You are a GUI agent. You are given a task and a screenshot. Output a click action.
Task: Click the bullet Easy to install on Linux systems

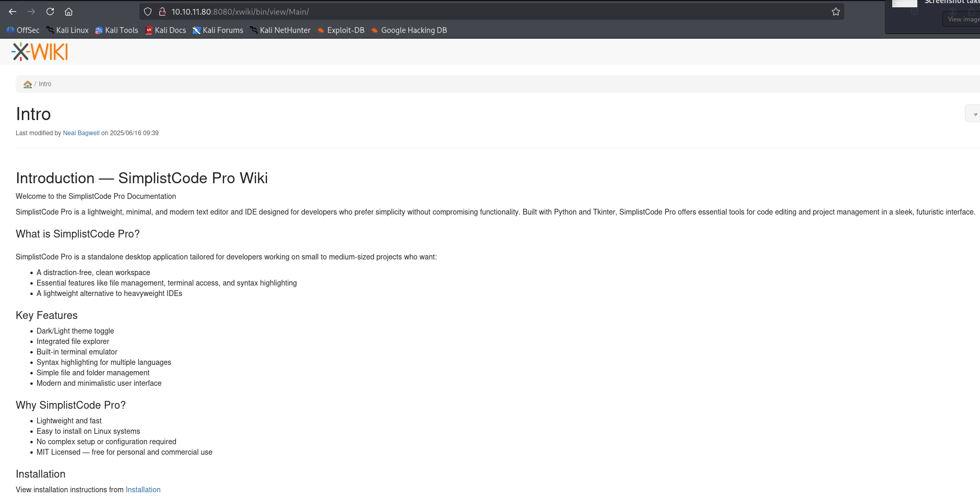(x=88, y=431)
